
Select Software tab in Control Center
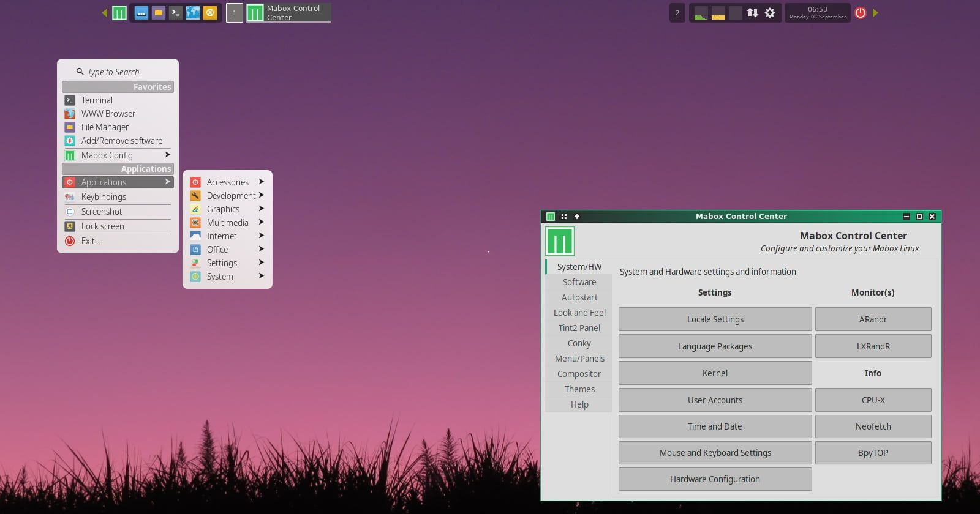pos(579,282)
